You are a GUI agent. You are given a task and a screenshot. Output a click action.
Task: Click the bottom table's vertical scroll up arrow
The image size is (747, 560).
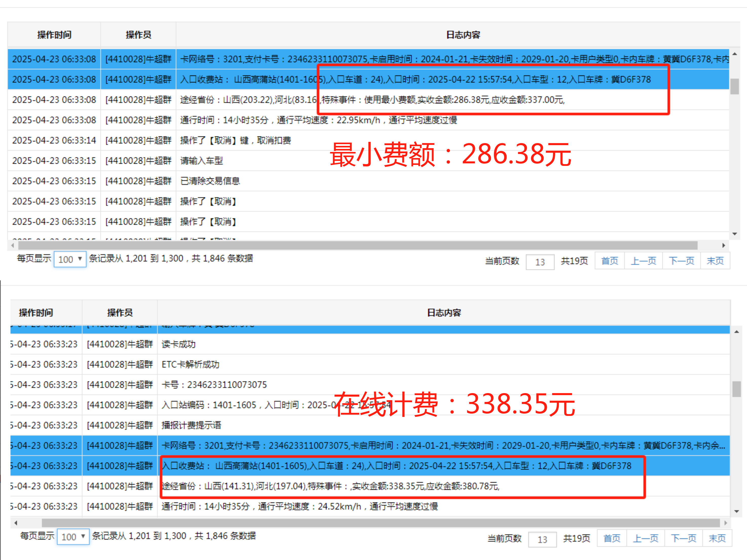tap(737, 332)
